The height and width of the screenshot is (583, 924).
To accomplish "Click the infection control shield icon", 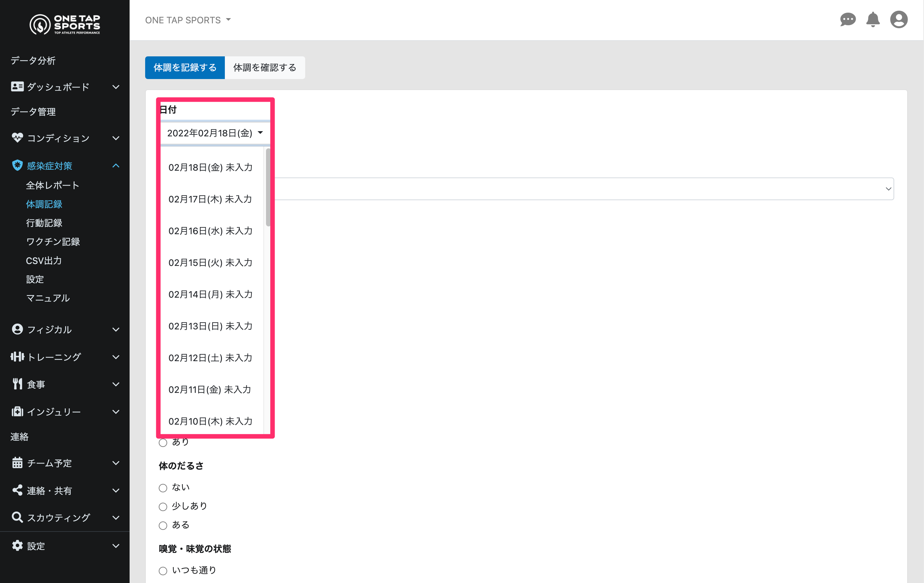I will [17, 165].
